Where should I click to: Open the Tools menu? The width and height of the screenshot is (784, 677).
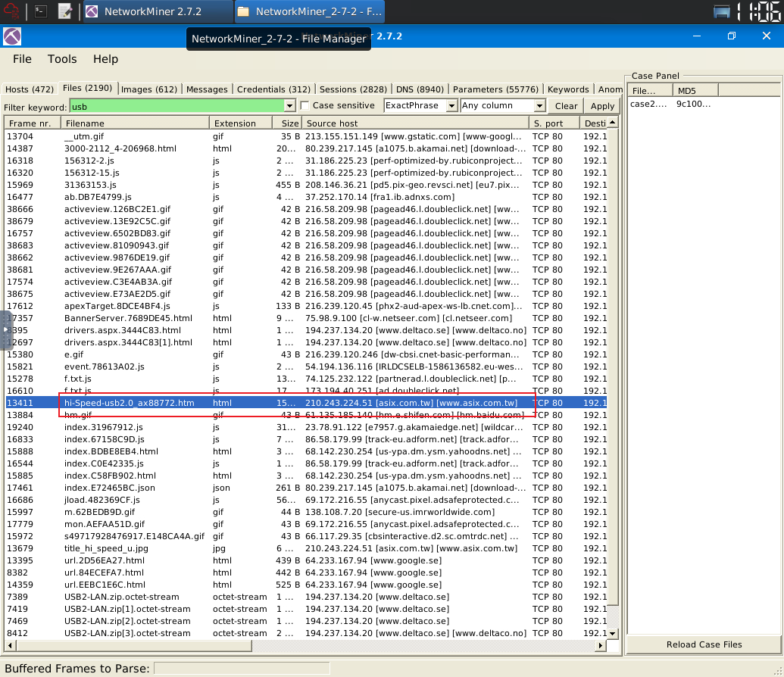(x=62, y=59)
